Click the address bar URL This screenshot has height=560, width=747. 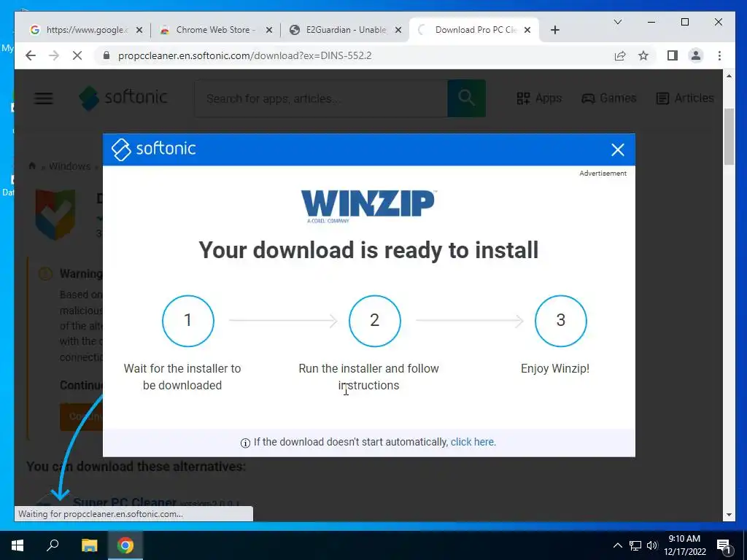[x=244, y=55]
